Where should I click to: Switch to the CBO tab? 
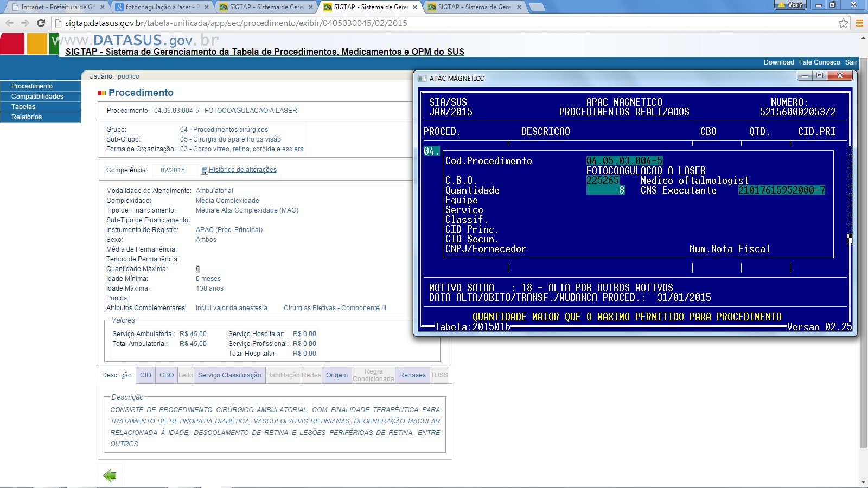pos(167,375)
